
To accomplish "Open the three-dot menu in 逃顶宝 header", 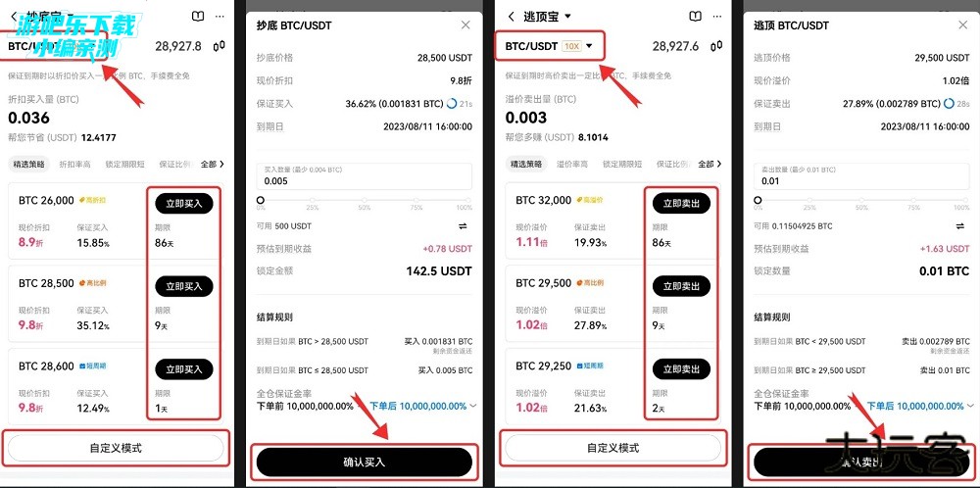I will tap(716, 17).
